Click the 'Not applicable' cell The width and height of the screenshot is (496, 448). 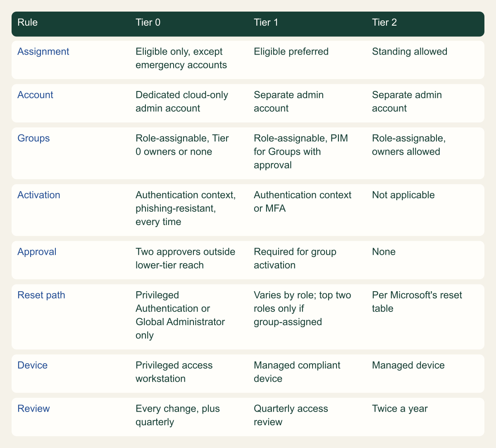pos(403,195)
